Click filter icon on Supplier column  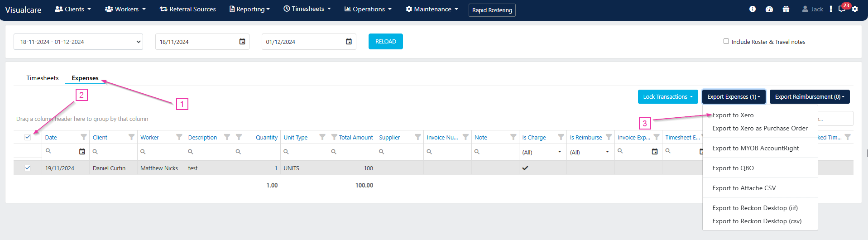tap(418, 137)
